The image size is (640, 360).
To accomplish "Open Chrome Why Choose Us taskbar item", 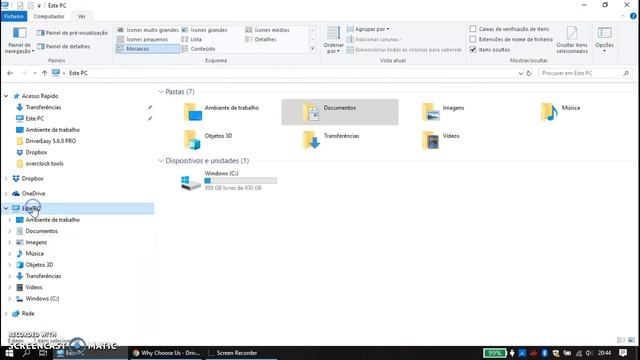I will (166, 353).
